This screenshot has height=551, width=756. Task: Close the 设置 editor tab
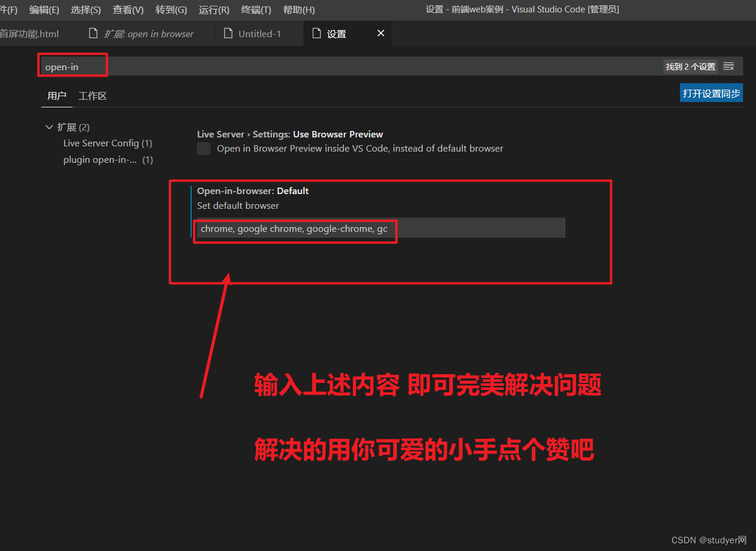click(x=381, y=34)
